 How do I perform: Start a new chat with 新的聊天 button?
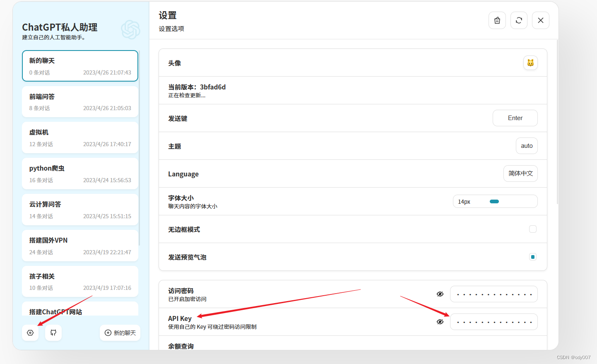click(120, 333)
